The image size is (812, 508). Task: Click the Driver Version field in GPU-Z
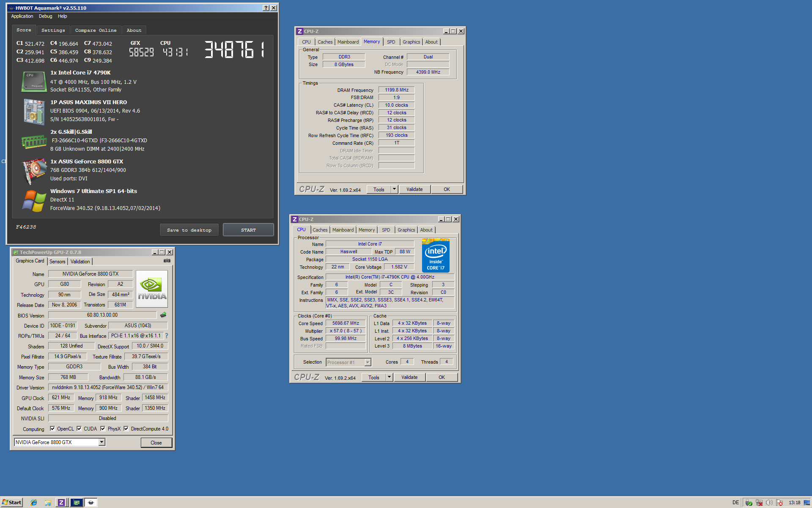[108, 387]
